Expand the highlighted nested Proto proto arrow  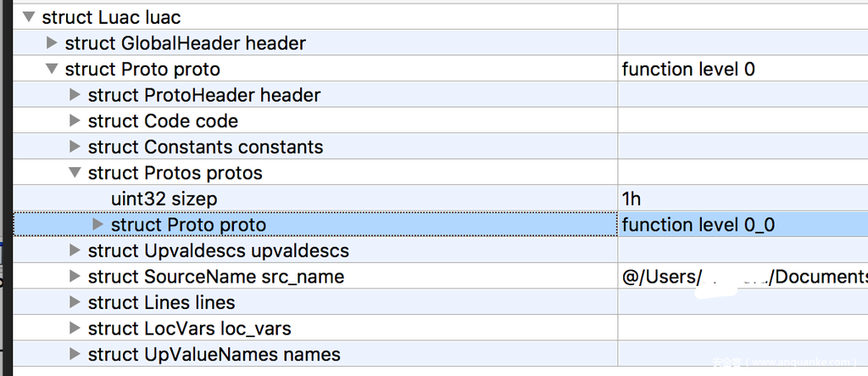click(x=98, y=225)
